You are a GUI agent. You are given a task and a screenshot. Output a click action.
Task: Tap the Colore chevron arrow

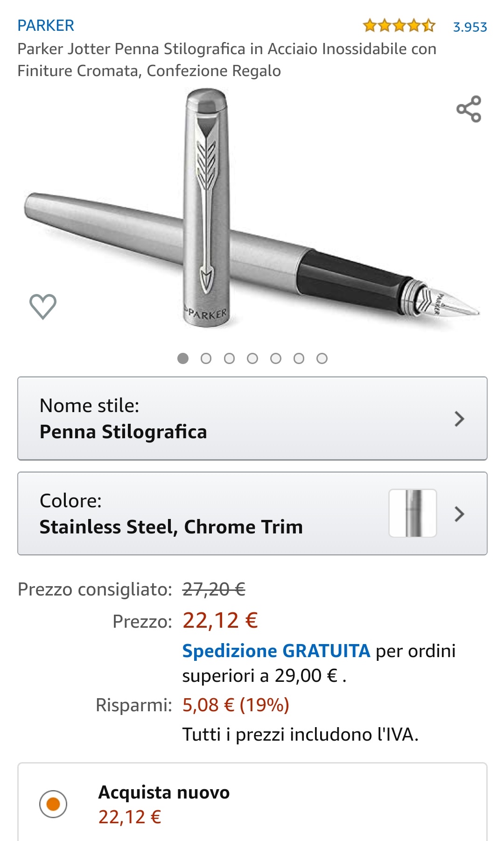click(x=459, y=514)
